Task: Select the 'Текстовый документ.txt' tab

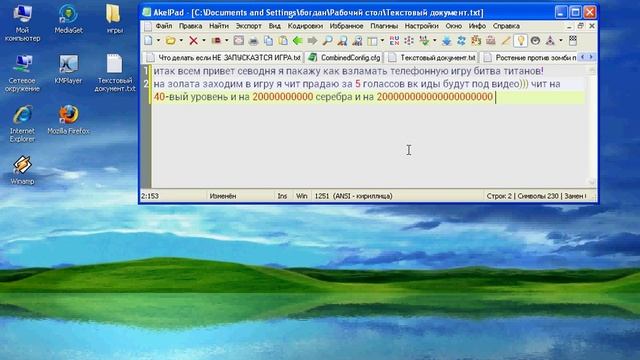Action: (433, 58)
